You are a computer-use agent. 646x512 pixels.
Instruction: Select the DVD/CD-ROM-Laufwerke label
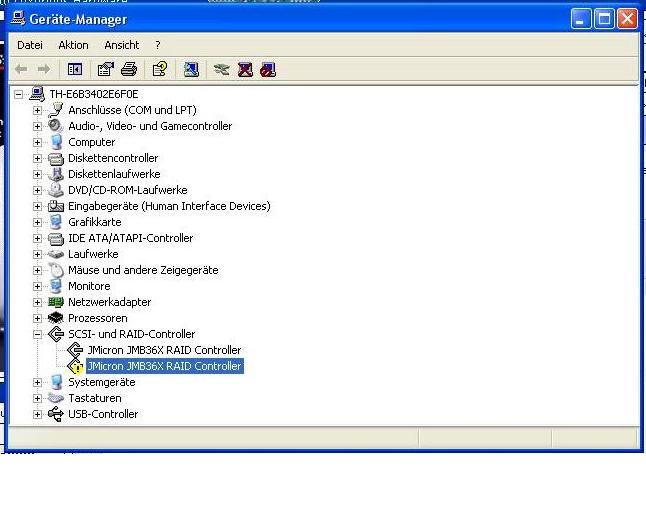pyautogui.click(x=128, y=190)
